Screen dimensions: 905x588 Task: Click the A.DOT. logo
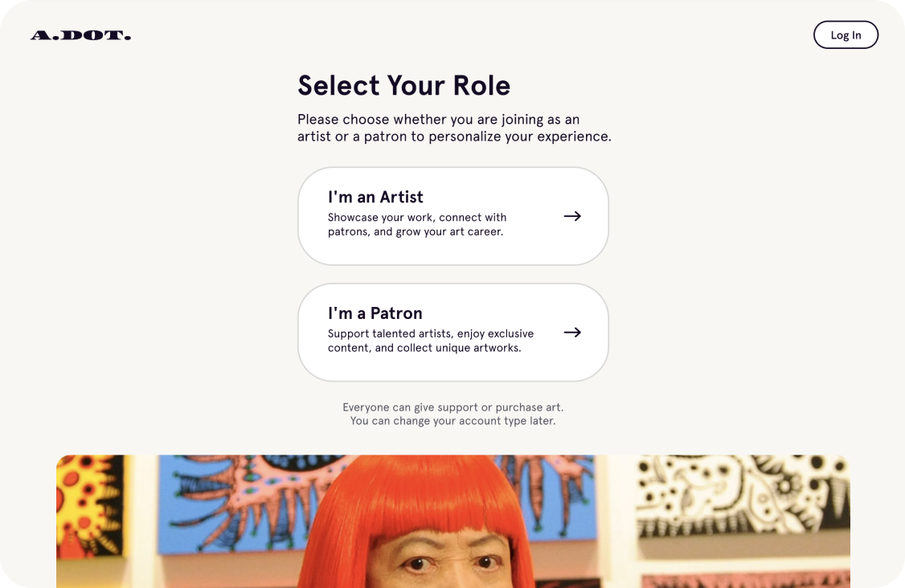point(80,35)
